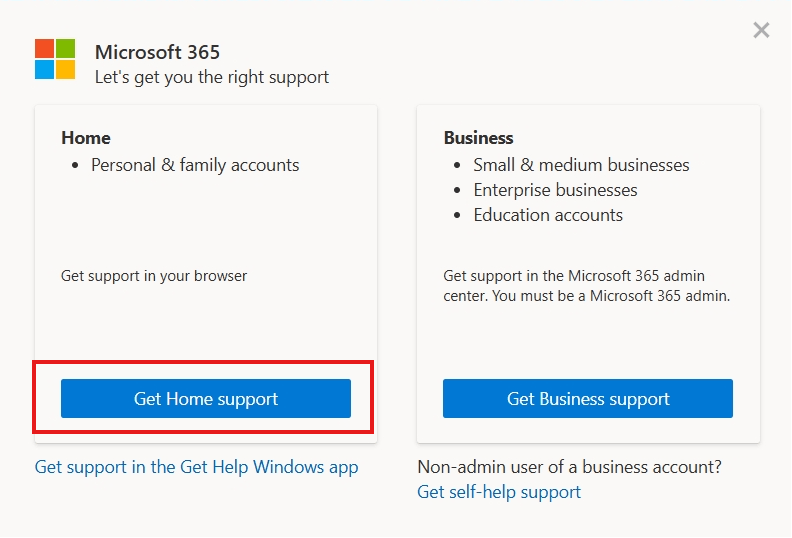Viewport: 792px width, 538px height.
Task: Click the Get Business support button
Action: coord(588,399)
